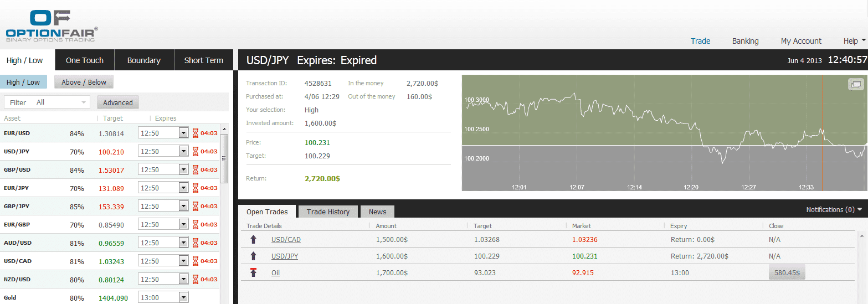Click the up arrow icon beside USD/CAD trade

coord(254,240)
